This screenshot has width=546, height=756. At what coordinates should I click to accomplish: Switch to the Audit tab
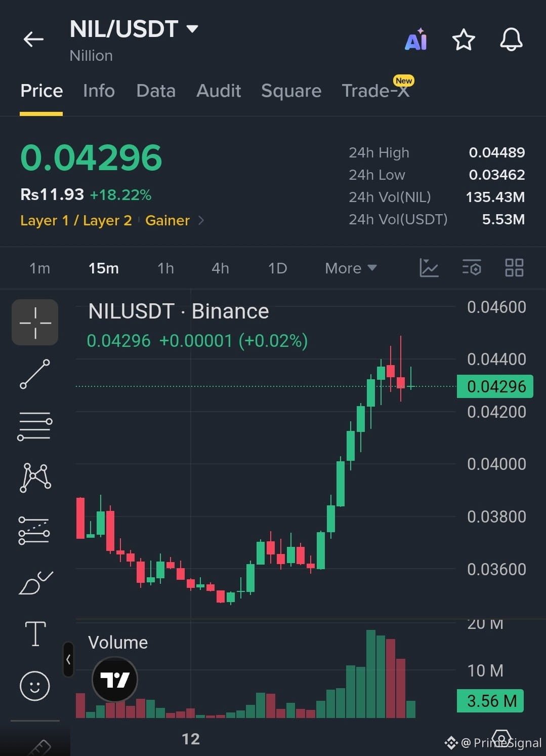pos(219,91)
